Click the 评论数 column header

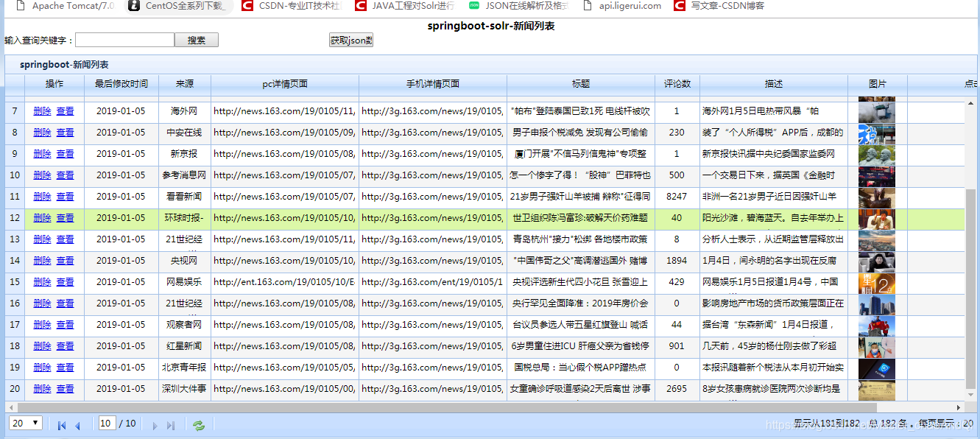pos(677,84)
